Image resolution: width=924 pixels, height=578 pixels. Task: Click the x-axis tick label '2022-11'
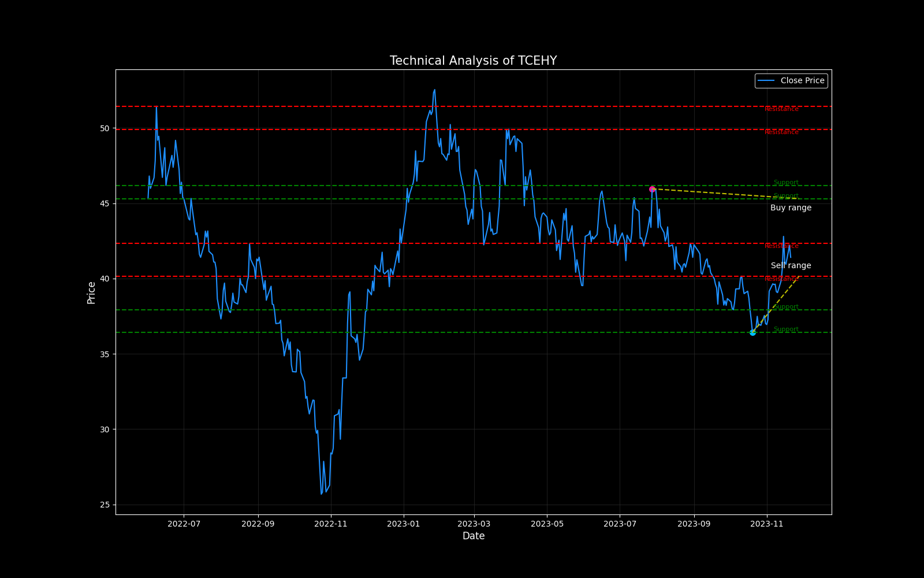[x=331, y=524]
